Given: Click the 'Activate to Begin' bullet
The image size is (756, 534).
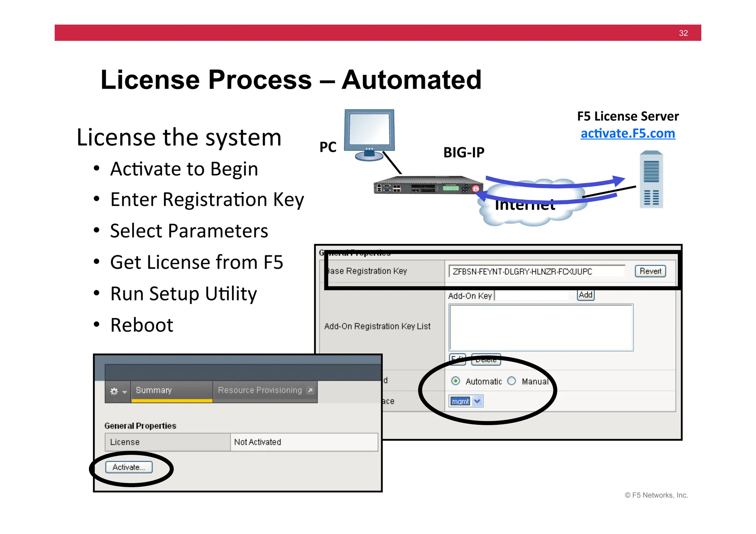Looking at the screenshot, I should coord(184,169).
